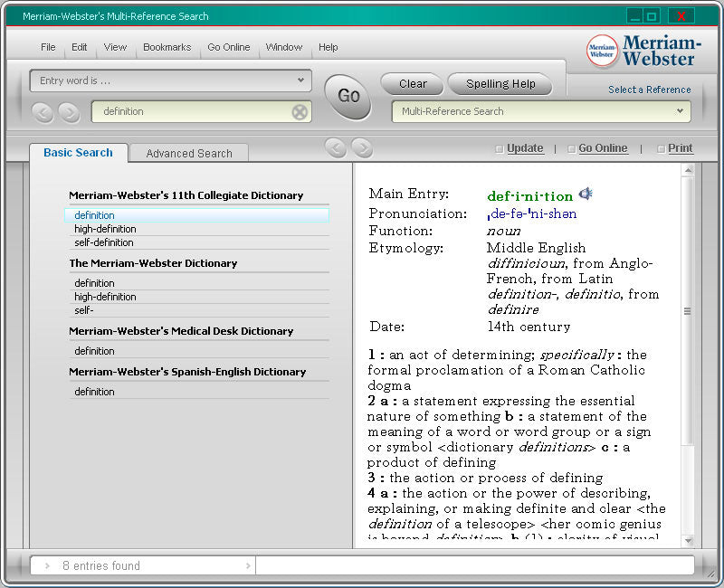Toggle the Go Online checkbox
Screen dimensions: 724x588
(571, 149)
